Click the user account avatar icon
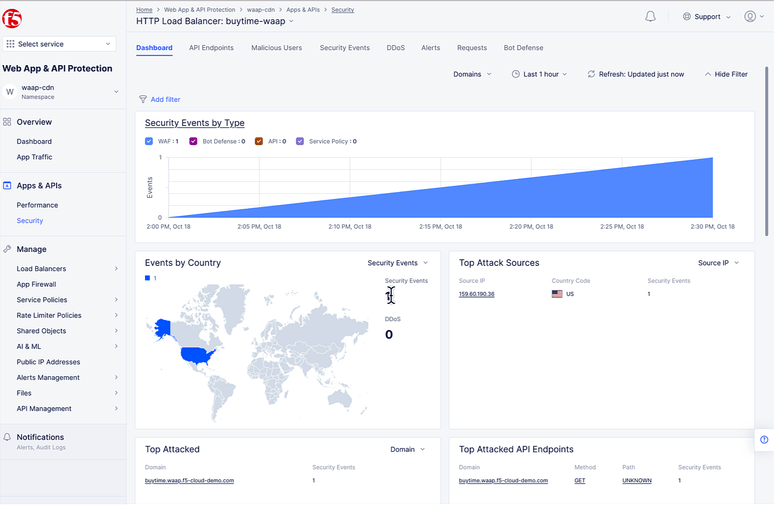The width and height of the screenshot is (774, 505). pos(750,17)
